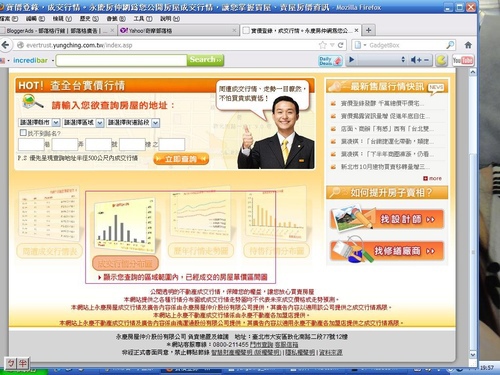This screenshot has height=375, width=500.
Task: Click the green incredibar Search button
Action: [205, 60]
